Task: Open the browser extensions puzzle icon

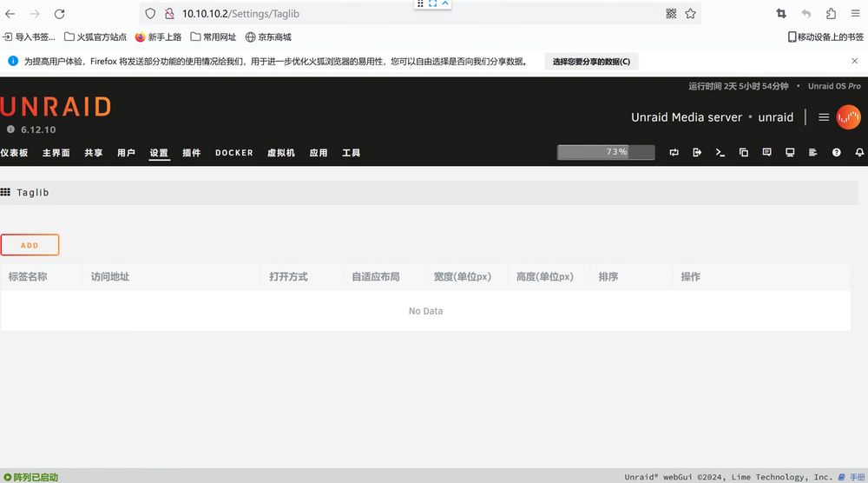Action: tap(831, 14)
